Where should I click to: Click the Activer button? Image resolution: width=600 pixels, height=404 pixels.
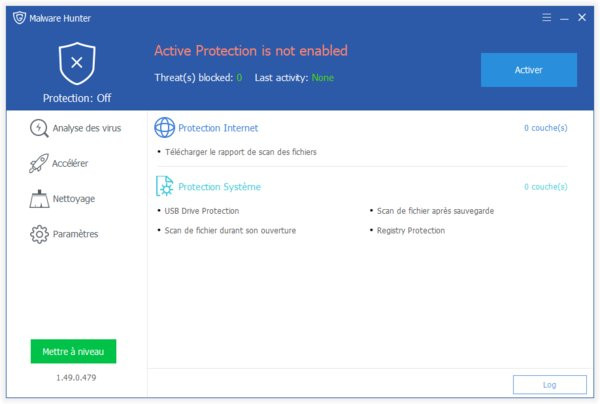529,70
